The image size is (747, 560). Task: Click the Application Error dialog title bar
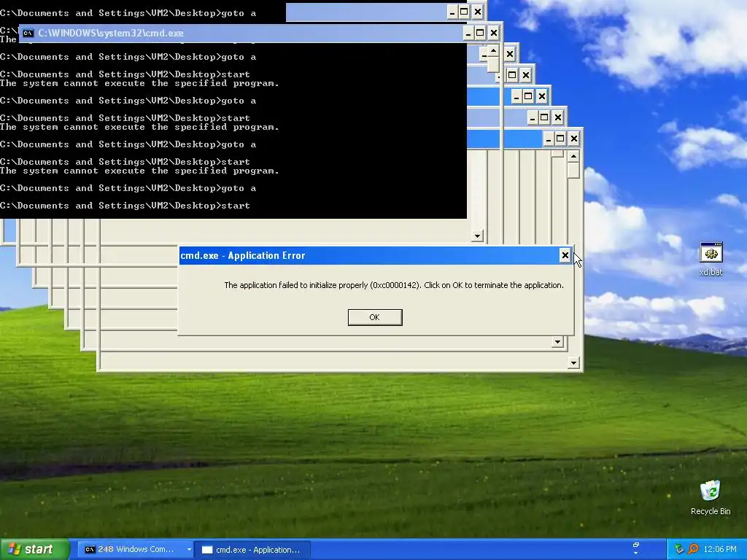coord(376,256)
